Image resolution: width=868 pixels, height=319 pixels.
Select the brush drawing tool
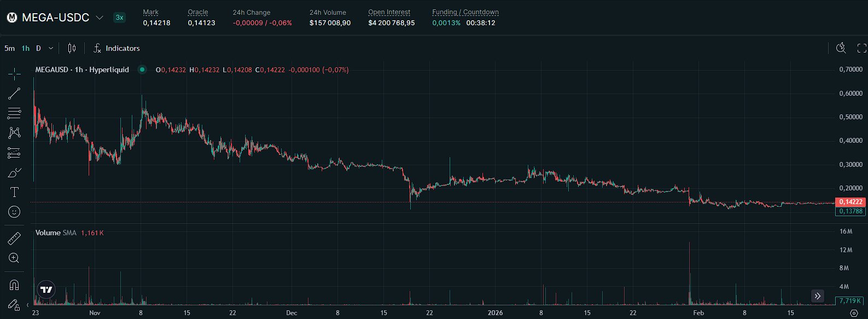(x=14, y=173)
